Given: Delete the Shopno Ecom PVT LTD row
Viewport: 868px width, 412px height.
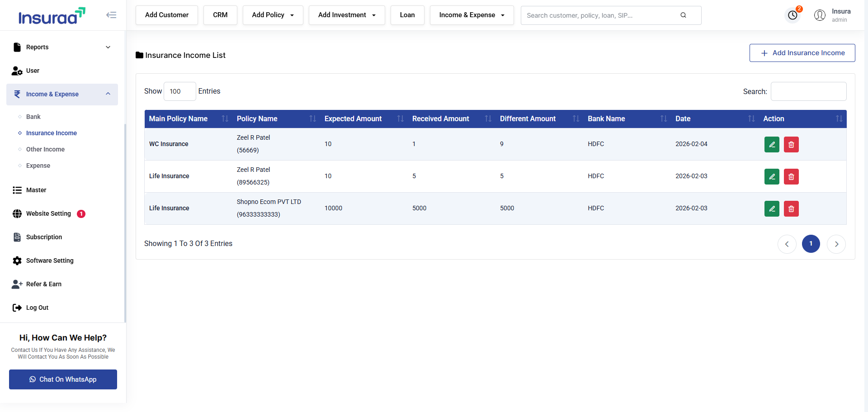Looking at the screenshot, I should coord(791,209).
